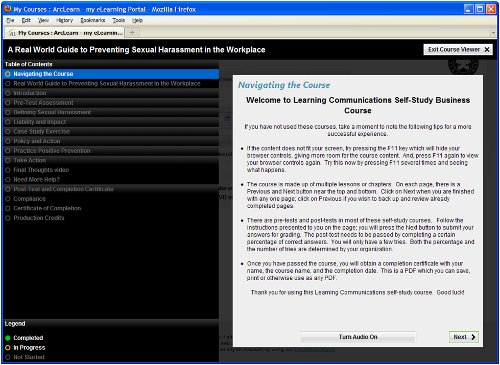Open the Introduction lesson
Viewport: 500px width, 365px height.
pyautogui.click(x=111, y=93)
